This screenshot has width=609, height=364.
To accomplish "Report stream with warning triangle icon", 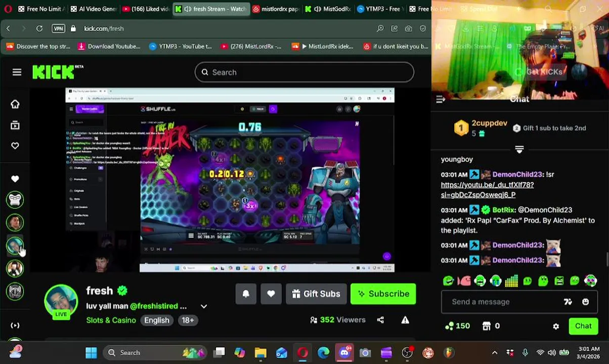I will 405,320.
